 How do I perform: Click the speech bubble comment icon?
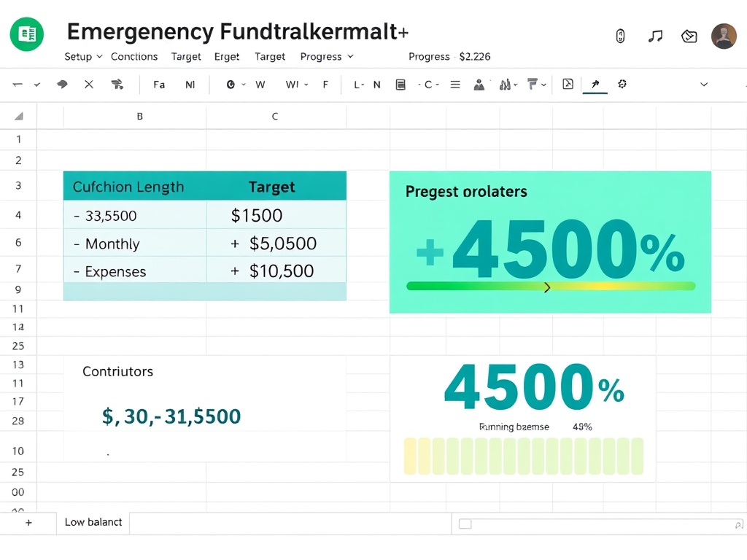(62, 85)
